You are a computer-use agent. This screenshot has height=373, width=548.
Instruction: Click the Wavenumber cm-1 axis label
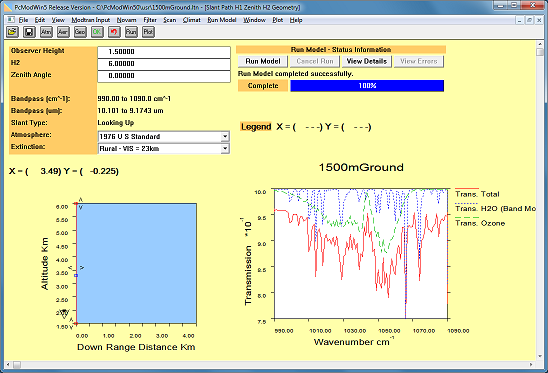click(354, 341)
